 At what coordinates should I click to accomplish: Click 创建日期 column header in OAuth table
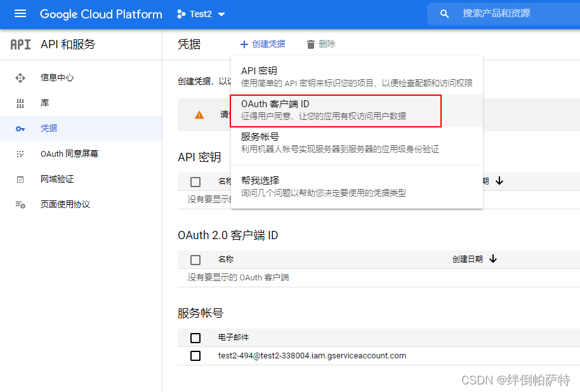point(468,259)
